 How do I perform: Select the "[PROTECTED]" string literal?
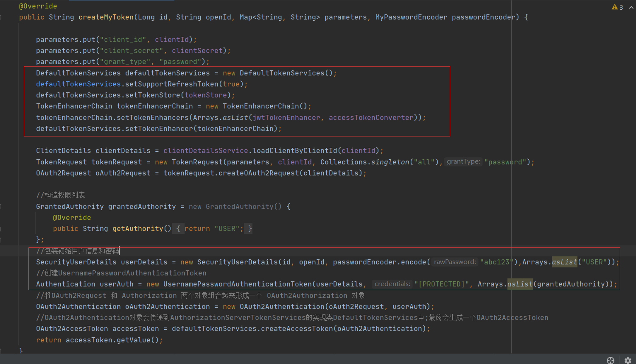(442, 284)
